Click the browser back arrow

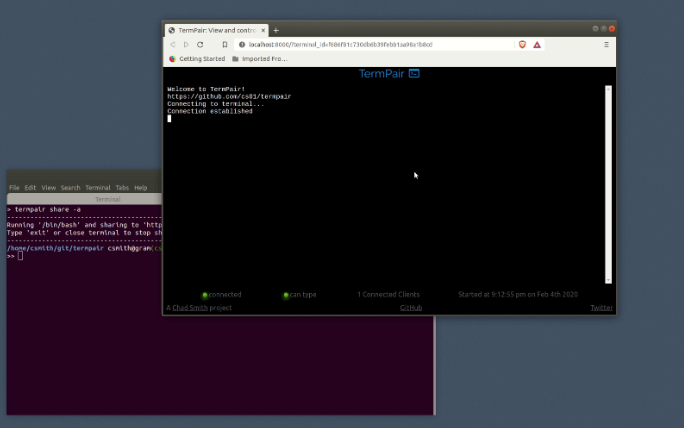tap(172, 45)
